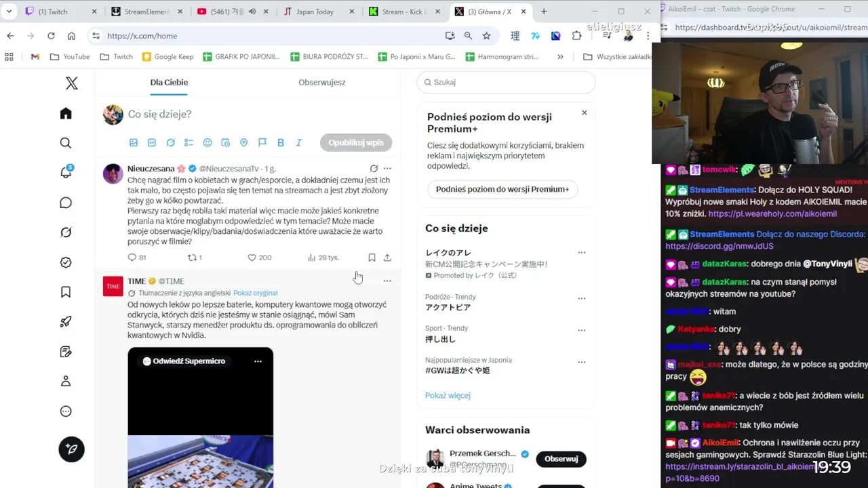Open Messages chat bubble in X sidebar

(x=66, y=203)
